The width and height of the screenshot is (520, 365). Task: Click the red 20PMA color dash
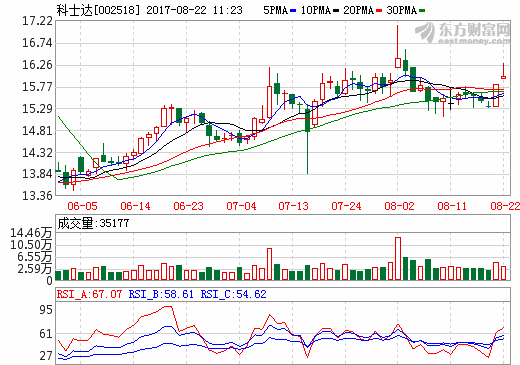point(379,11)
